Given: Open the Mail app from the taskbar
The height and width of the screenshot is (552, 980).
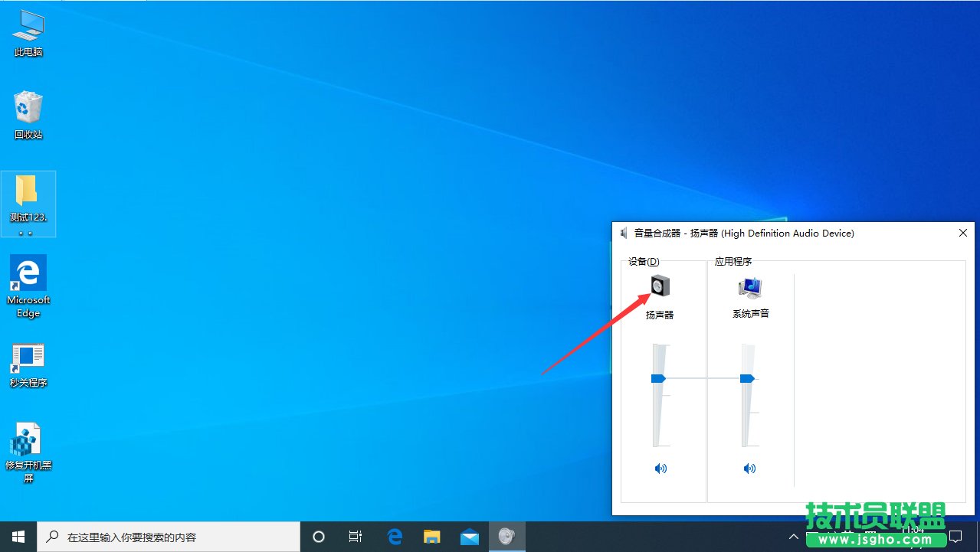Looking at the screenshot, I should click(x=469, y=536).
